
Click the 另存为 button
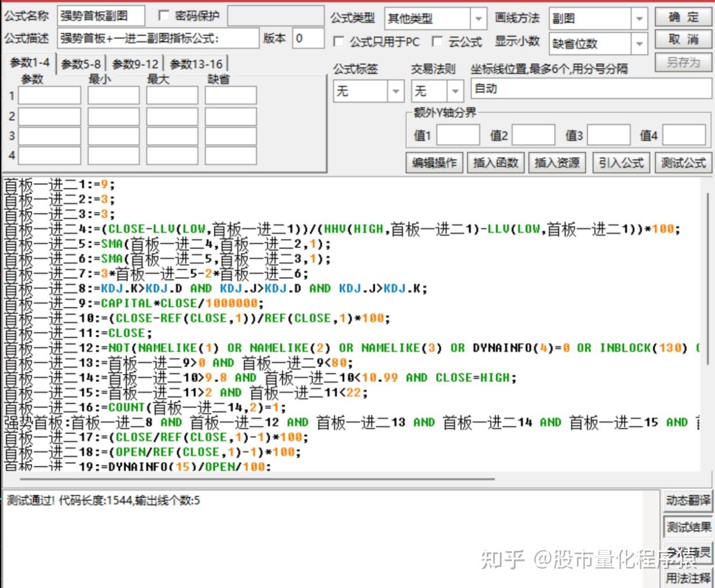tap(683, 62)
